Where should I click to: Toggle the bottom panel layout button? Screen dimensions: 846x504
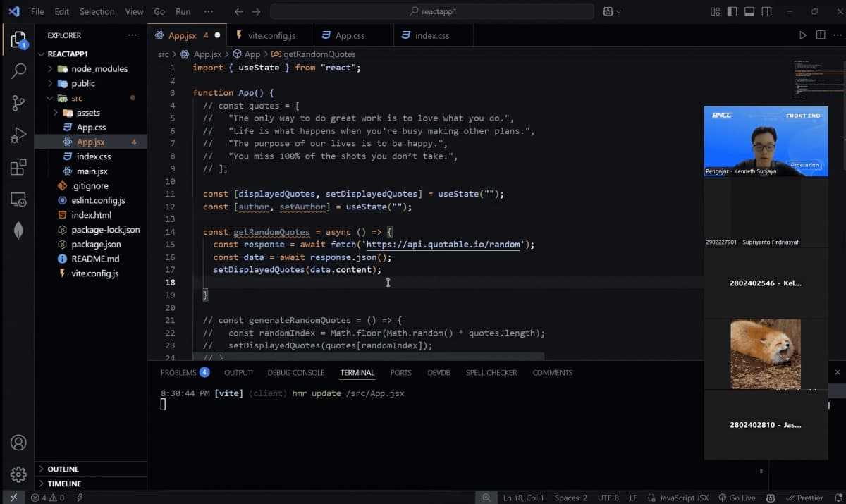click(749, 12)
